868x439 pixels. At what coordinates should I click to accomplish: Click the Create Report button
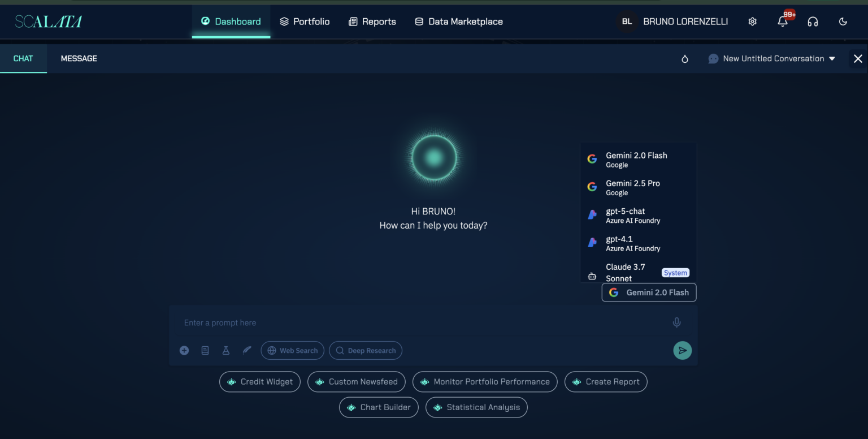pyautogui.click(x=606, y=382)
